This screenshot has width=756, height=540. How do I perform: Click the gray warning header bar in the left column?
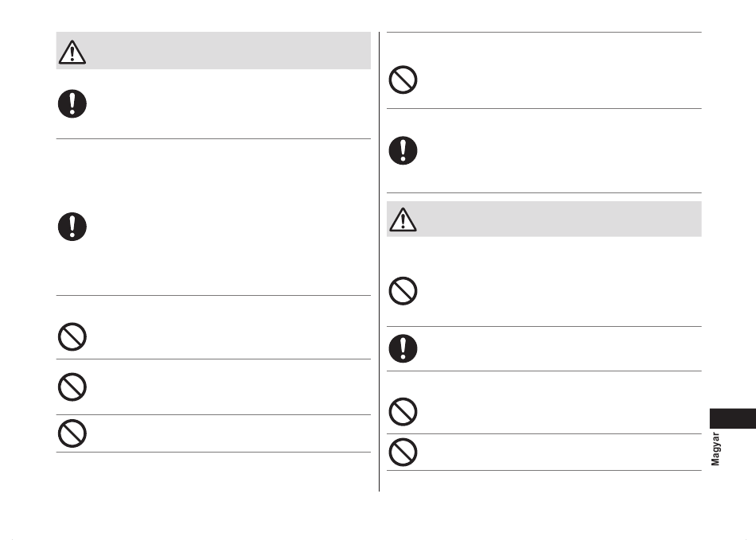[213, 51]
